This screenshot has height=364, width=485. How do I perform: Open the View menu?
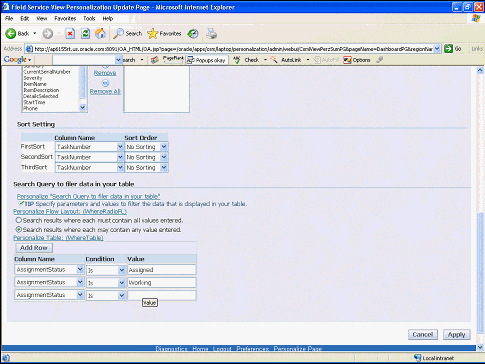click(42, 18)
